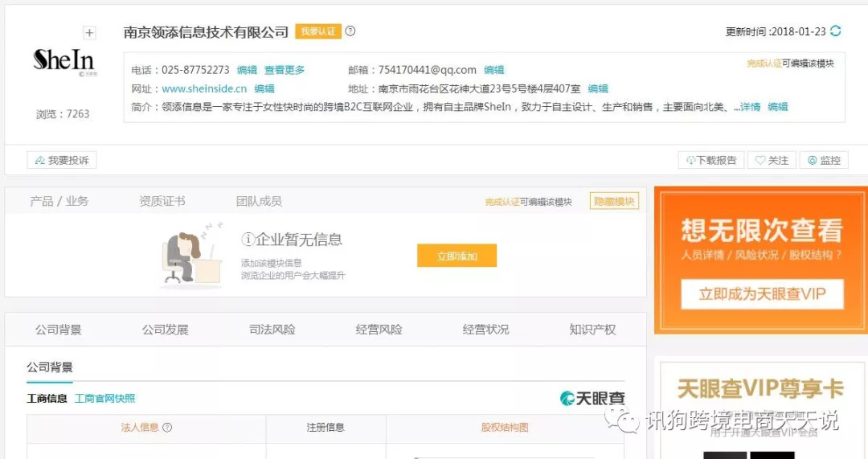Click the 下载报告 download button
Viewport: 868px width, 459px height.
(710, 160)
